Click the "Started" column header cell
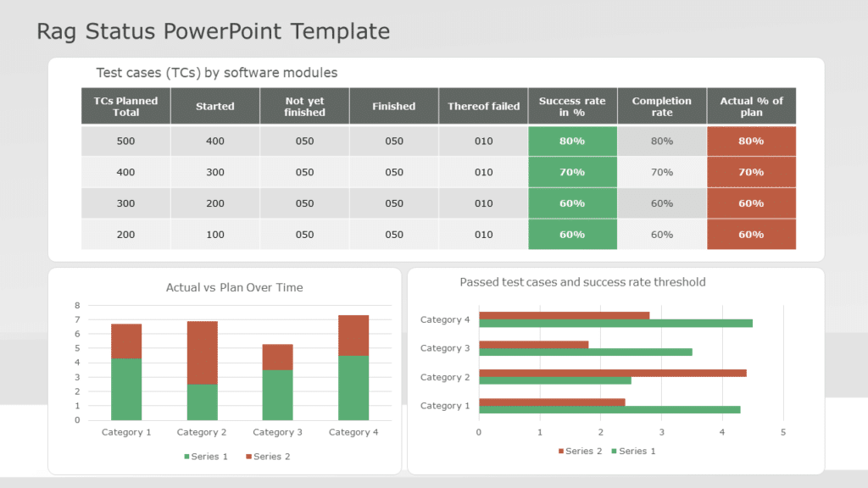Viewport: 868px width, 488px height. (214, 106)
